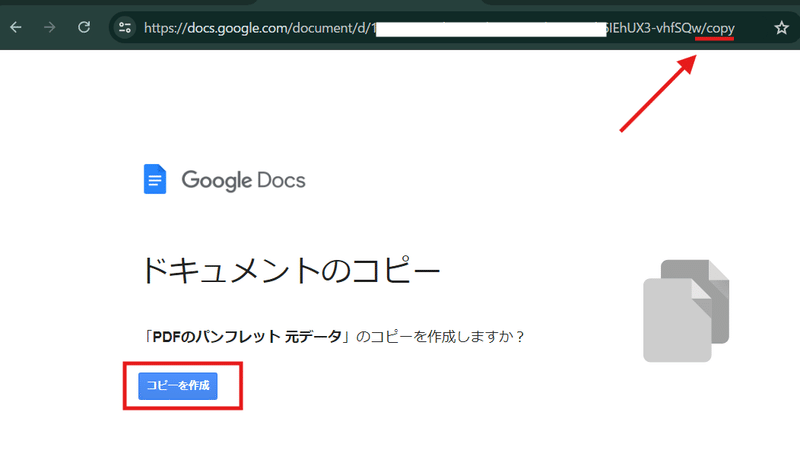Click the PDFのパンフレット 元データ document name
Viewport: 800px width, 453px height.
[x=247, y=337]
